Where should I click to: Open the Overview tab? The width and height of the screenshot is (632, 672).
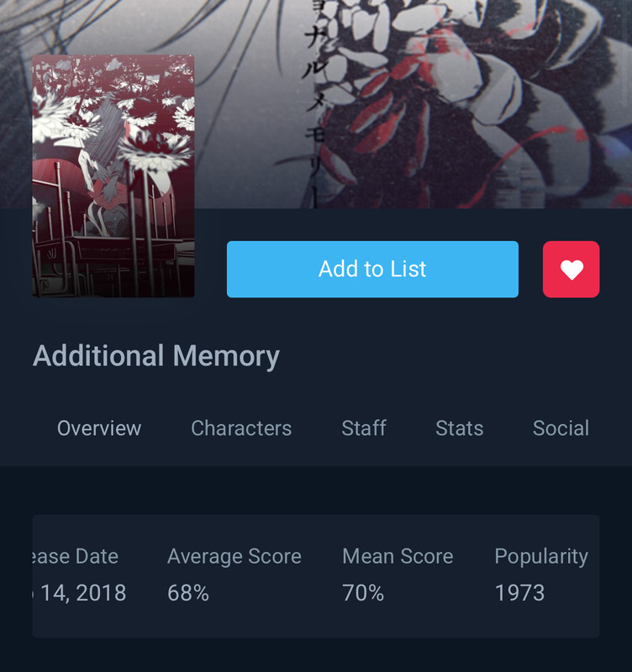pos(99,428)
